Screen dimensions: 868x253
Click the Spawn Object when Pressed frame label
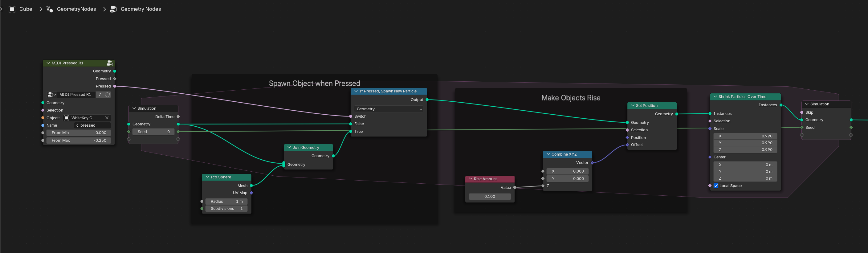(x=314, y=84)
